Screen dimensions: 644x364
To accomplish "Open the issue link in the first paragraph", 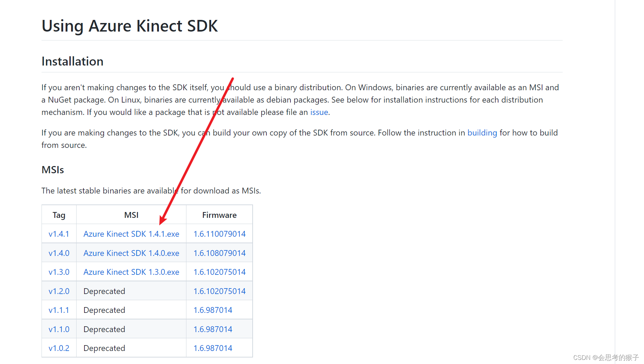I will coord(319,112).
